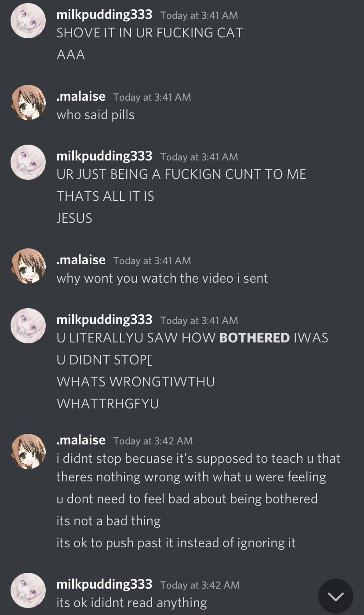364x615 pixels.
Task: Select the "its not a bad thing" message
Action: tap(109, 521)
